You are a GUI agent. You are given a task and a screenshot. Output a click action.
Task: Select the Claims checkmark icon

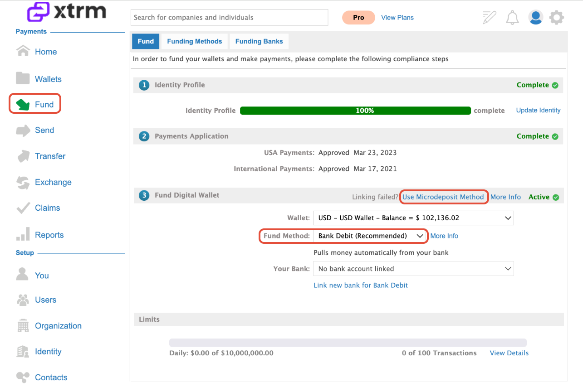23,208
